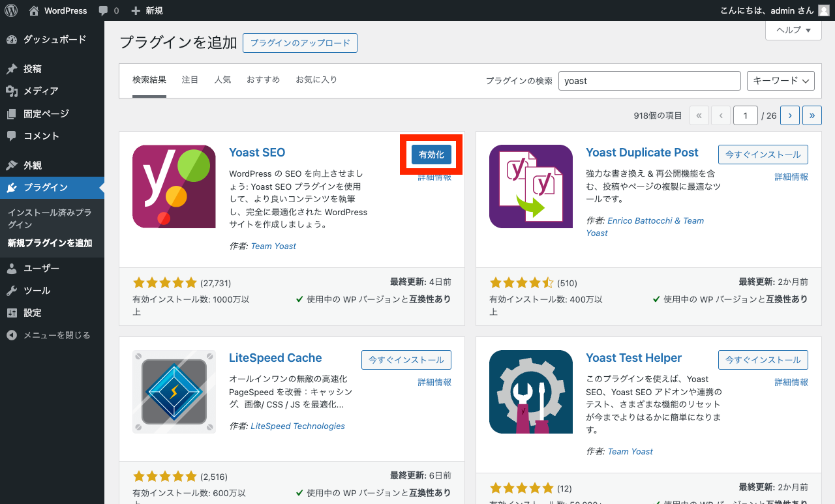Viewport: 835px width, 504px height.
Task: Open Team Yoast author link under Yoast SEO
Action: (273, 246)
